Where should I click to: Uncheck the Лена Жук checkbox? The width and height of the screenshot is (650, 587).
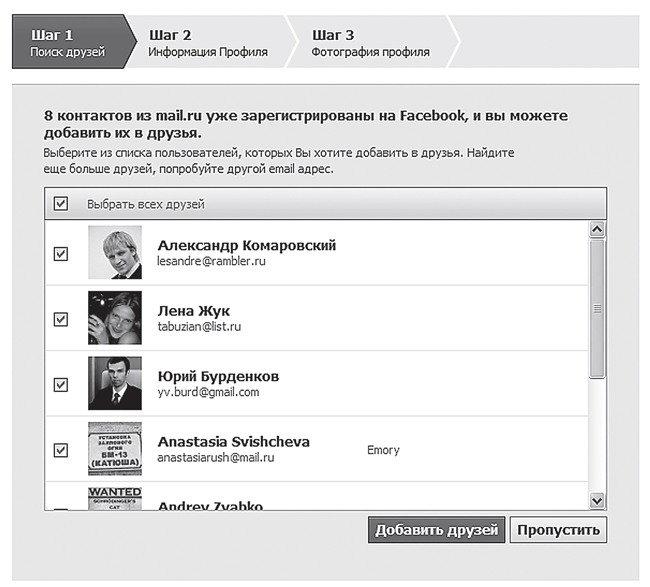click(61, 319)
